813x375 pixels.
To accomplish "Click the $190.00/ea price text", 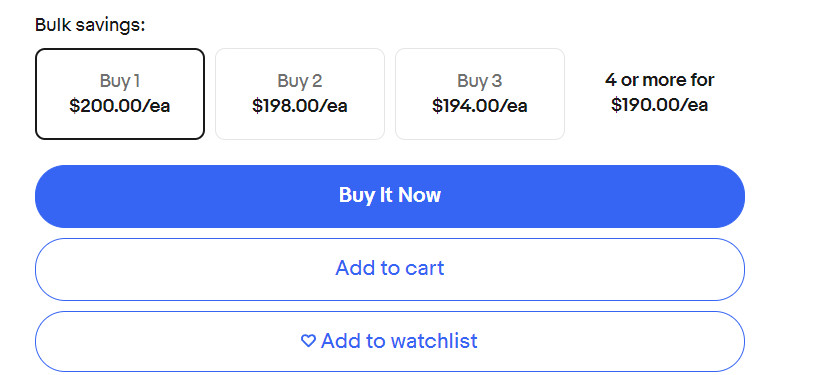I will click(x=659, y=105).
